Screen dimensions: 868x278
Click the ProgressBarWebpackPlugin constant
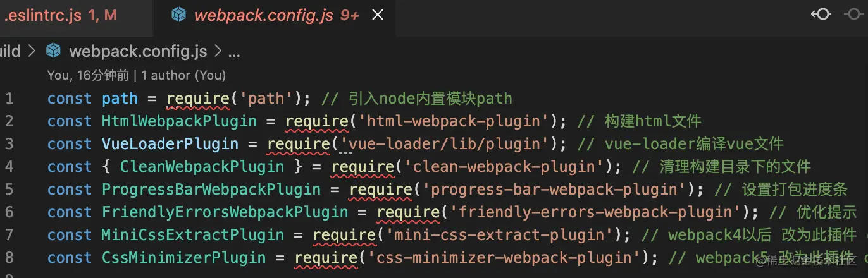coord(211,190)
